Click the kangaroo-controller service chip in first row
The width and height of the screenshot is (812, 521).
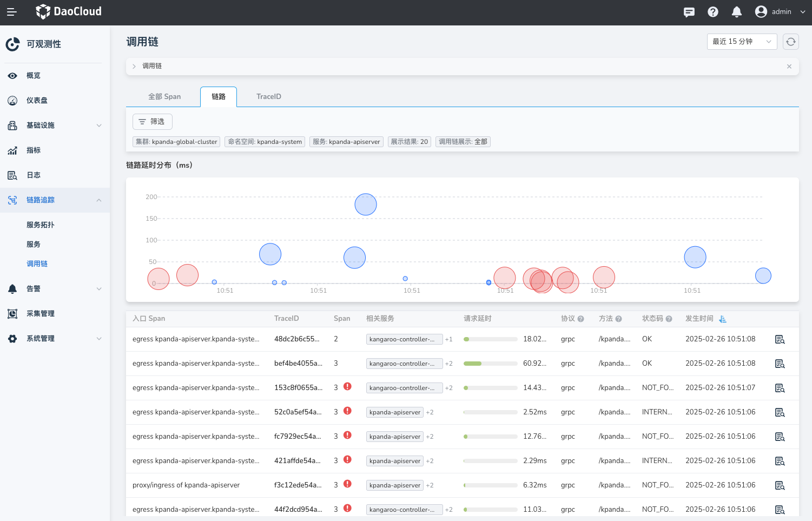(404, 339)
